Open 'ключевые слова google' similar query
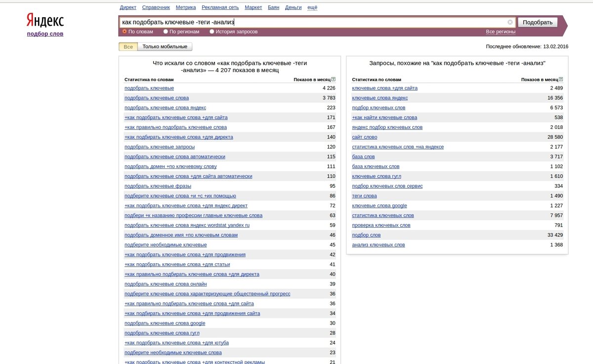The image size is (593, 364). (380, 205)
